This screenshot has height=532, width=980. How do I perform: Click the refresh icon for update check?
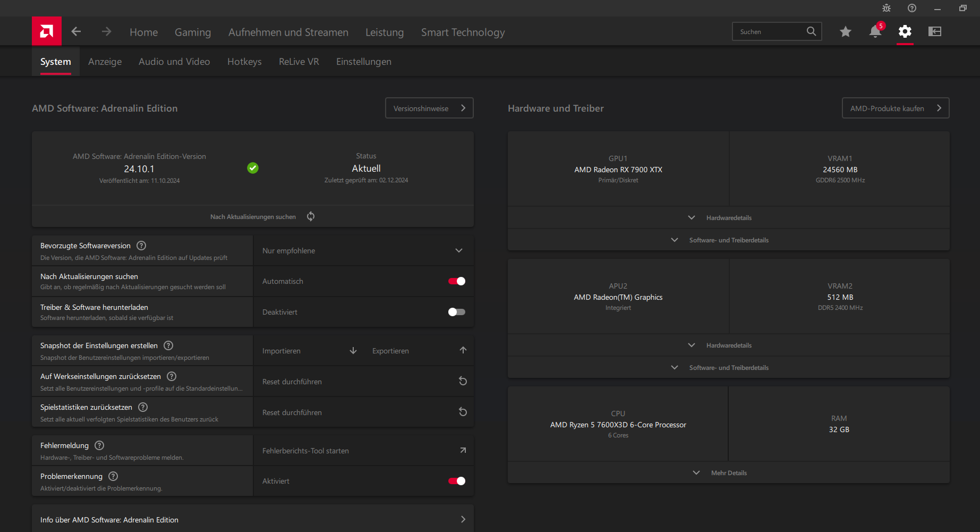click(x=311, y=216)
